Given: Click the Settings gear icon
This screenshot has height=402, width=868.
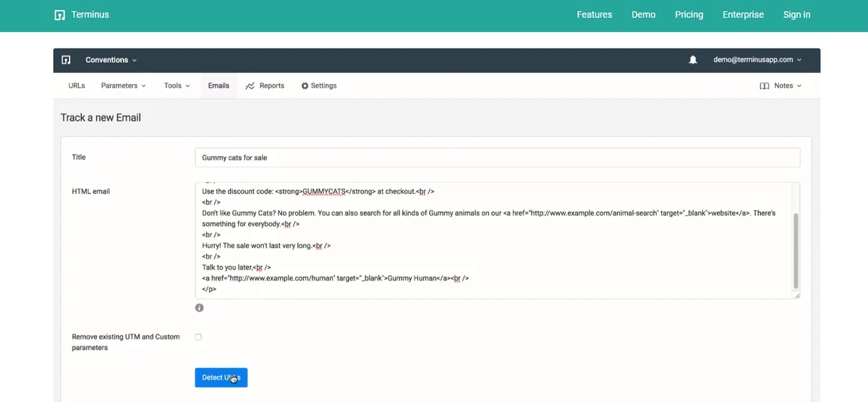Looking at the screenshot, I should (305, 86).
